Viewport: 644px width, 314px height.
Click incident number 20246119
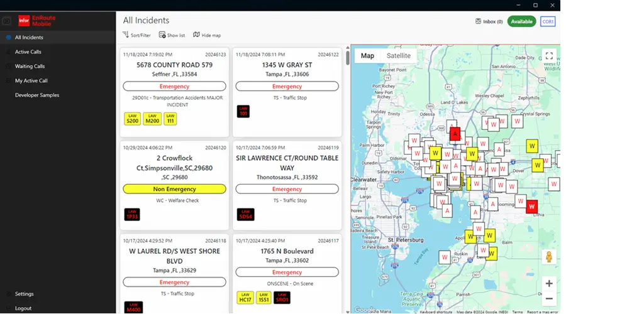[x=328, y=148]
